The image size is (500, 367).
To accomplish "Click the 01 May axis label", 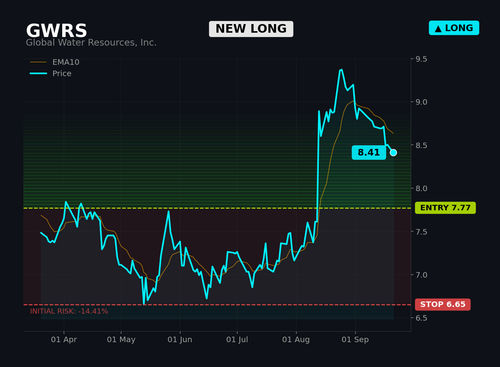I will [x=121, y=340].
